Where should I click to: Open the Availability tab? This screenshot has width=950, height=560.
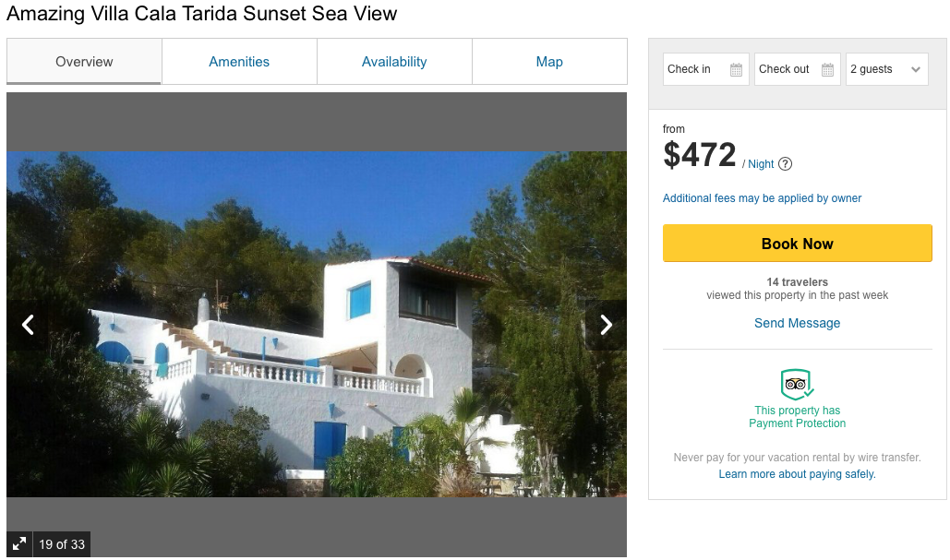tap(394, 62)
